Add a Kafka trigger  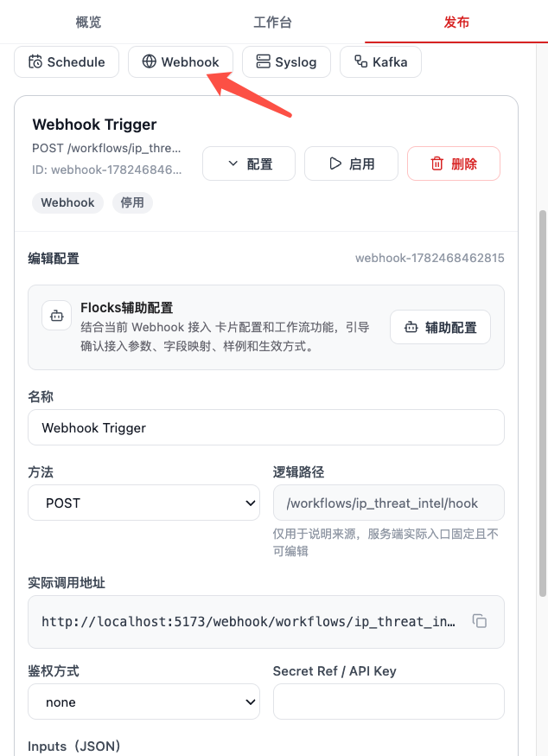click(x=381, y=61)
